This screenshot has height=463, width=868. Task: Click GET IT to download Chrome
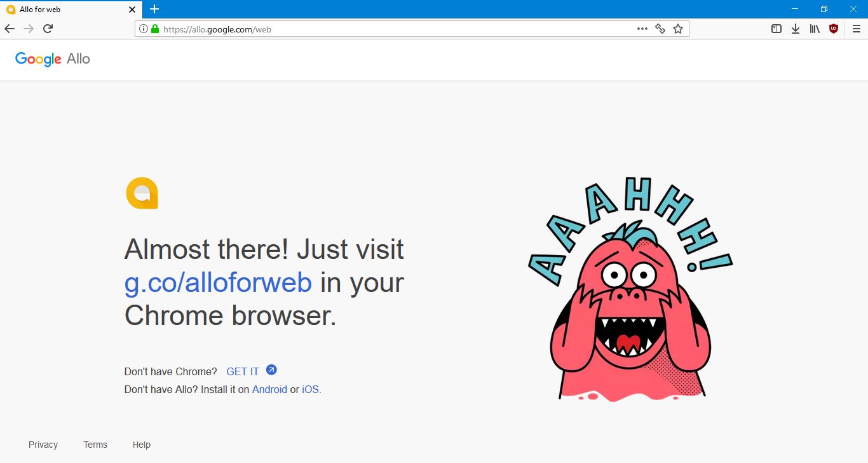[x=242, y=371]
